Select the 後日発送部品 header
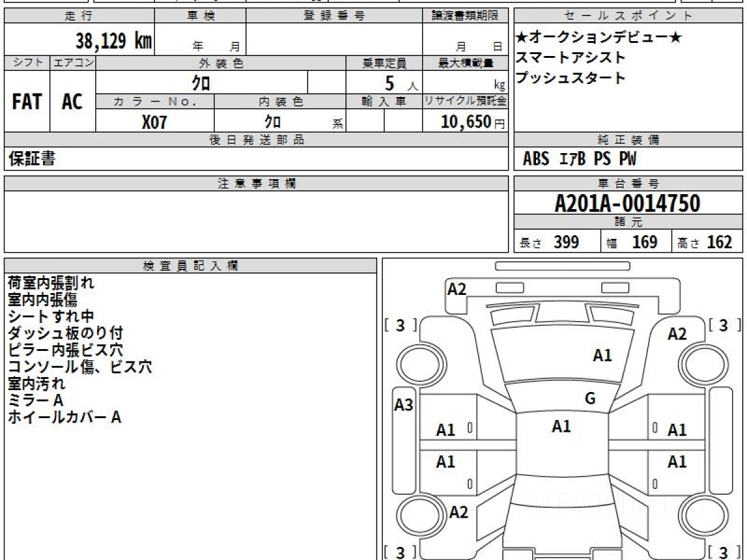 (256, 140)
